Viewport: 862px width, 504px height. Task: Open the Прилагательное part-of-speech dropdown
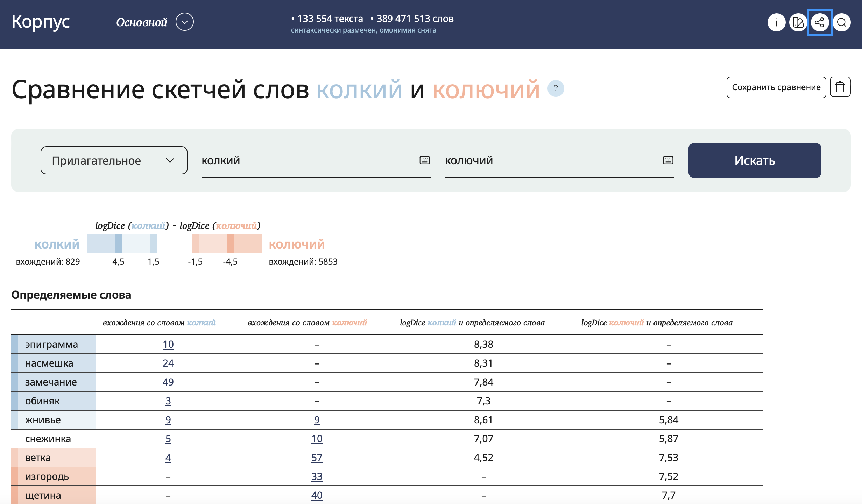[x=114, y=160]
